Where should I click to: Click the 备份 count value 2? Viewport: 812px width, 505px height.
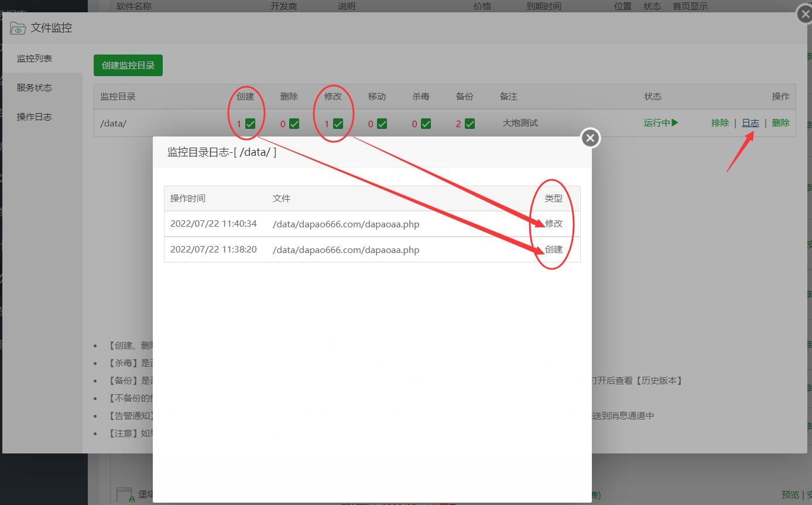pos(458,124)
